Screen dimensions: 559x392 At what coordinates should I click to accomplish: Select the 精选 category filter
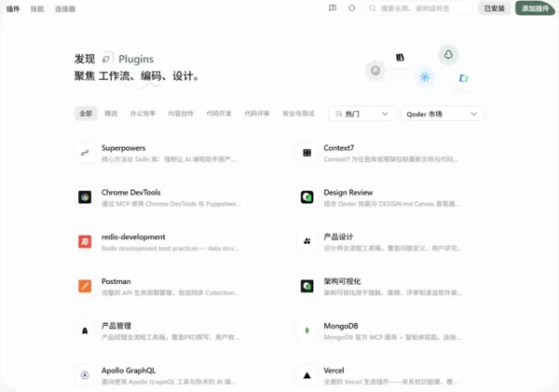(x=111, y=114)
